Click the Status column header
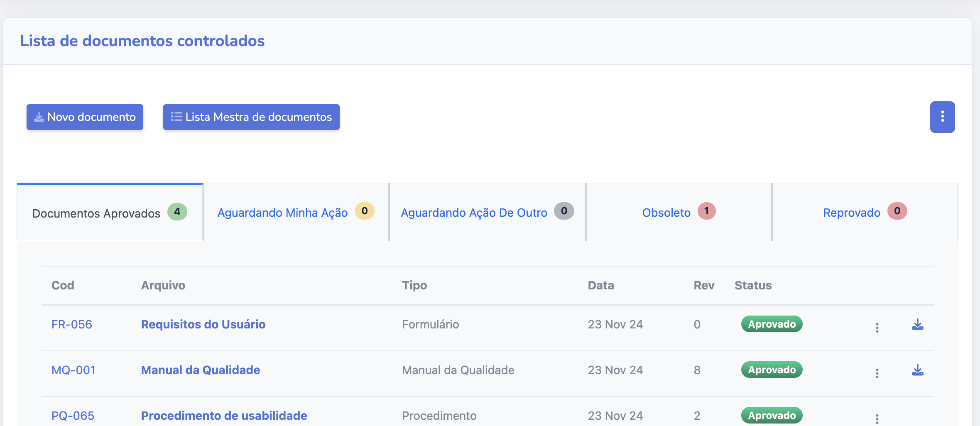The image size is (980, 426). (753, 285)
